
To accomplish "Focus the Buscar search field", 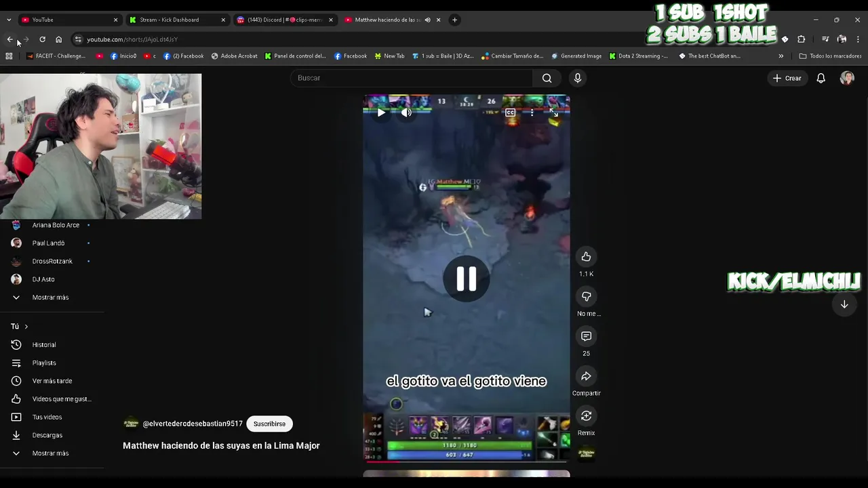I will click(x=412, y=78).
